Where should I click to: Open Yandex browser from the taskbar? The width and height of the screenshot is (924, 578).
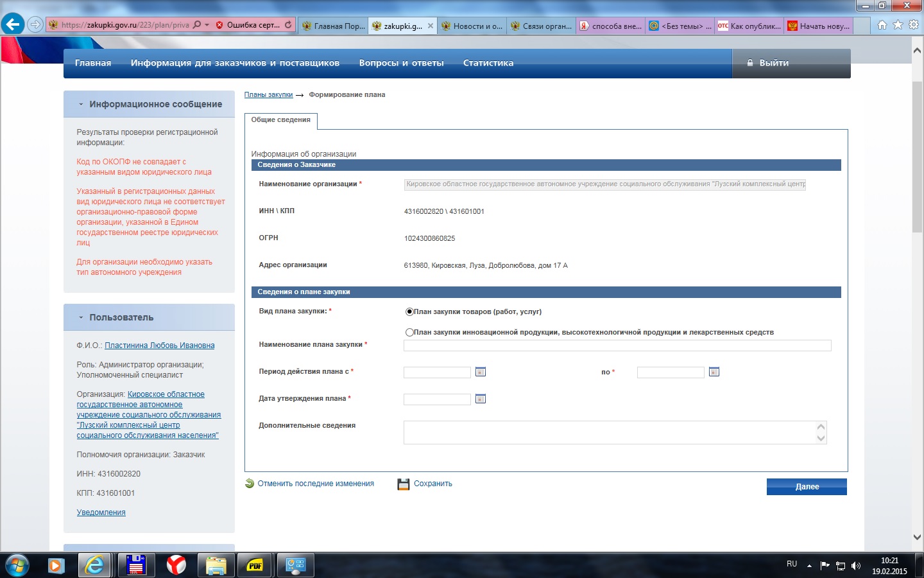coord(176,565)
